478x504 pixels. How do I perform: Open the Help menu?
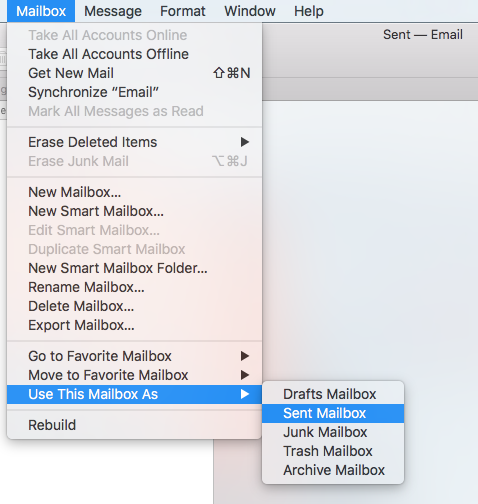309,11
